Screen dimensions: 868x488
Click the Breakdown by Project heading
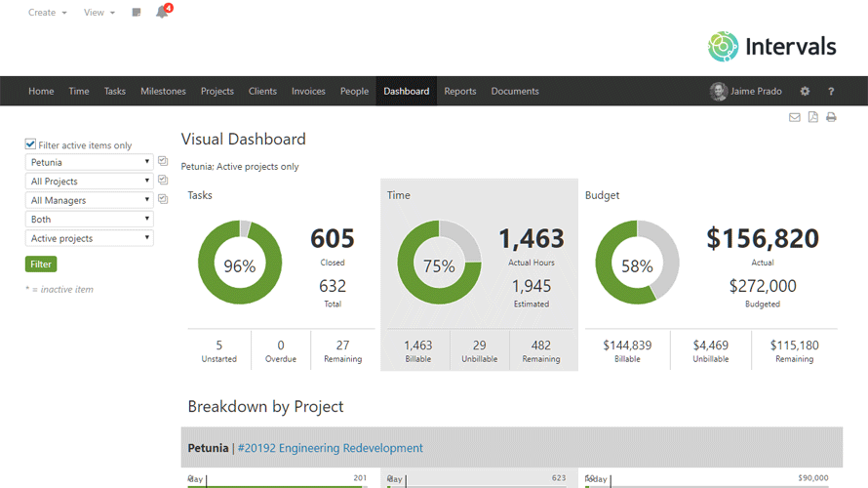point(265,407)
